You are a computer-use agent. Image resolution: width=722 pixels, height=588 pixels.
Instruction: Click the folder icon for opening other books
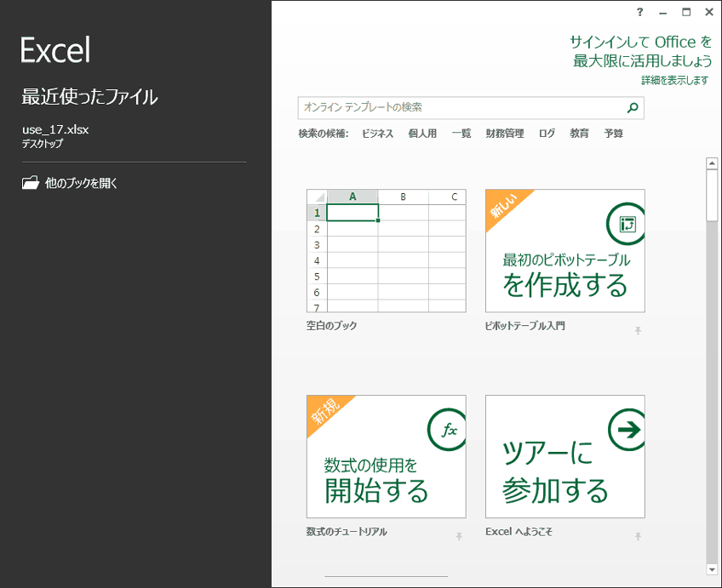[31, 183]
